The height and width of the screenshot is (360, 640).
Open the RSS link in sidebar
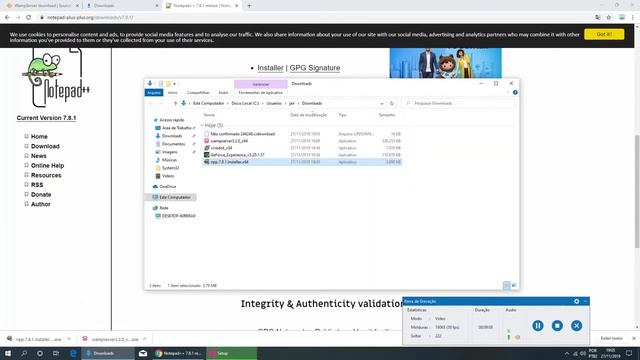tap(37, 185)
